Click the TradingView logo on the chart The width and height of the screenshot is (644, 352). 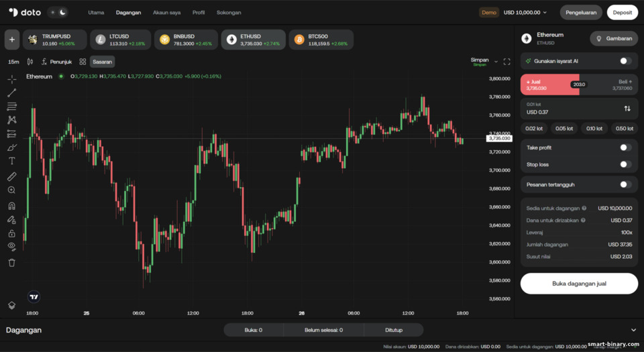[x=34, y=296]
